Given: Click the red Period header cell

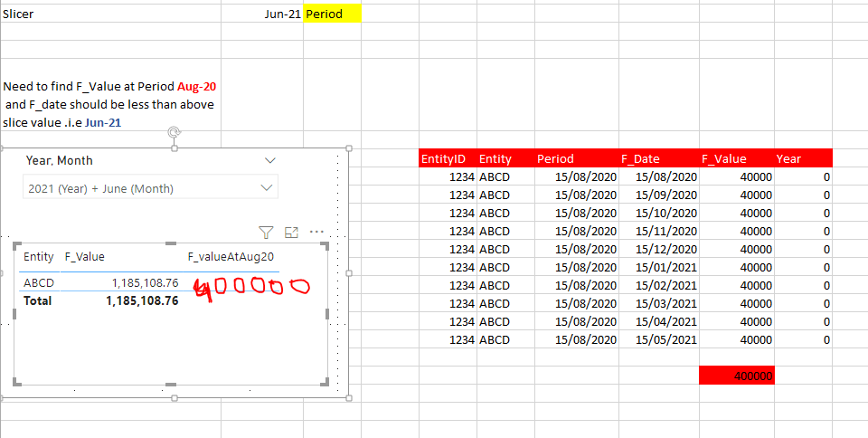Looking at the screenshot, I should (x=576, y=158).
